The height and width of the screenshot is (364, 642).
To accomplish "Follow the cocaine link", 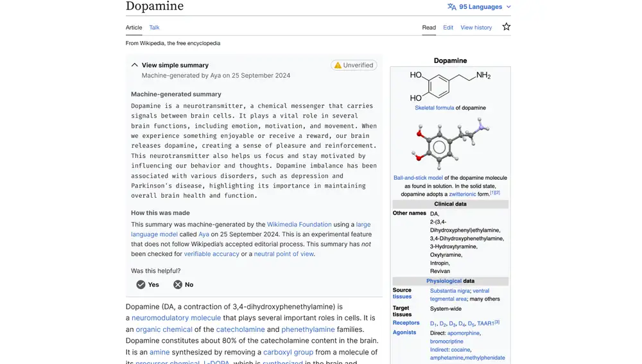I will (x=460, y=350).
